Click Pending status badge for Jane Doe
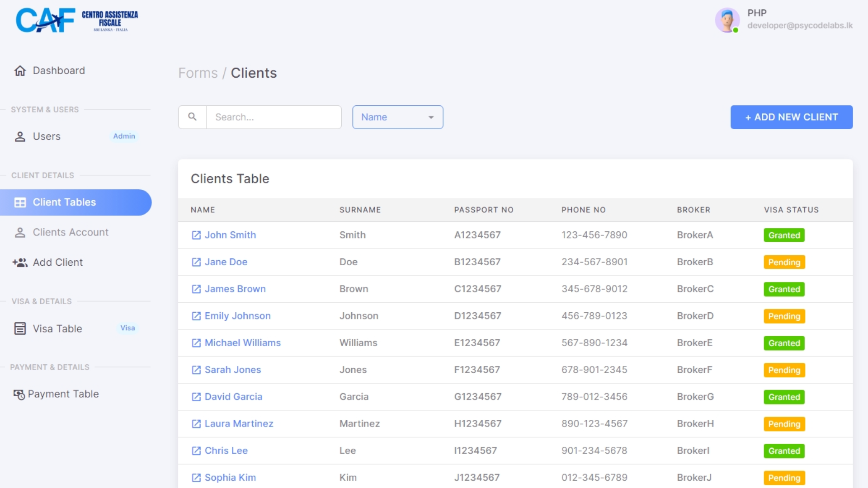The width and height of the screenshot is (868, 488). pyautogui.click(x=784, y=262)
